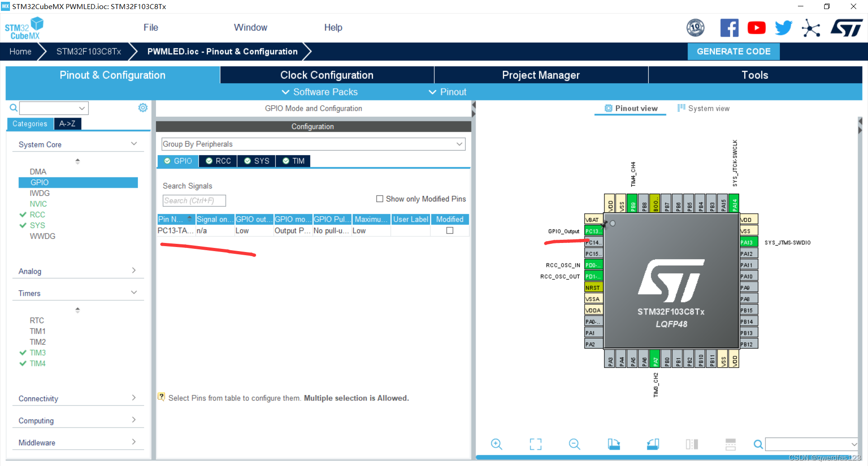Click the GENERATE CODE button
This screenshot has height=466, width=868.
coord(733,52)
